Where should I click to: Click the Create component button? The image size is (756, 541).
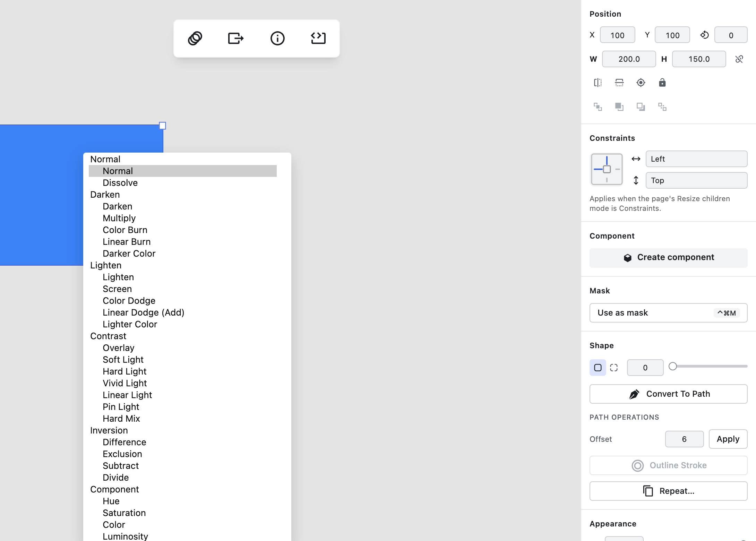tap(668, 258)
